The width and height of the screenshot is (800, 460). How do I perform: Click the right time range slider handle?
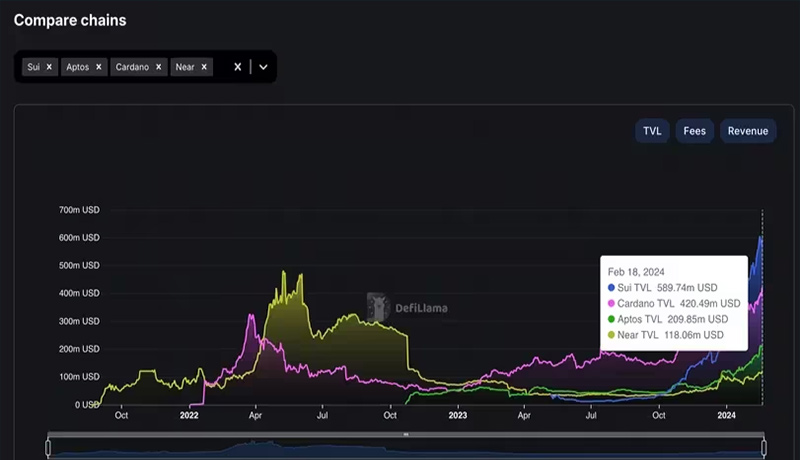pos(764,447)
